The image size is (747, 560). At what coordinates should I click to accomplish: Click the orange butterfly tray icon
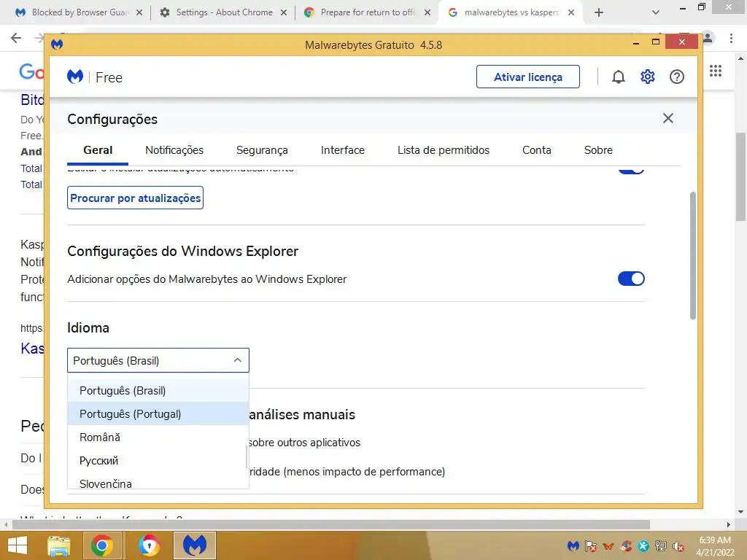coord(608,545)
